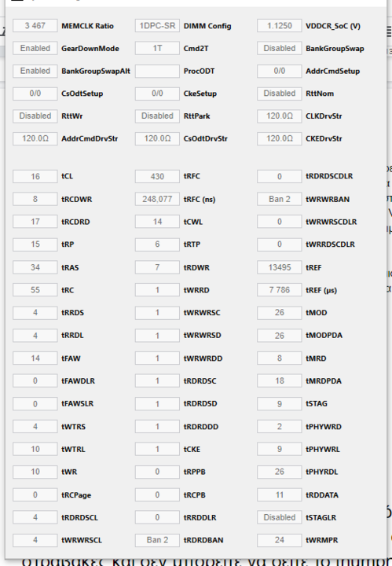Image resolution: width=392 pixels, height=566 pixels.
Task: Select the tWRWRBAN Ban 2 field
Action: tap(280, 199)
